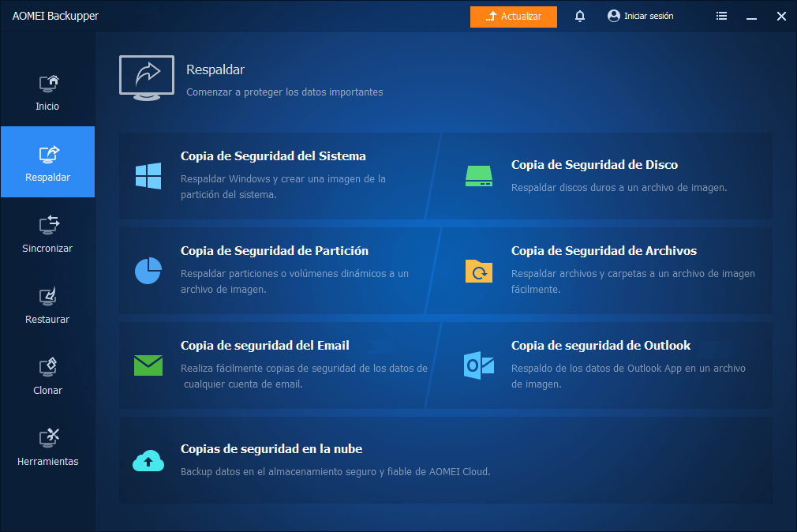
Task: Click 'Respaldar discos duros a un archivo' description
Action: 619,188
